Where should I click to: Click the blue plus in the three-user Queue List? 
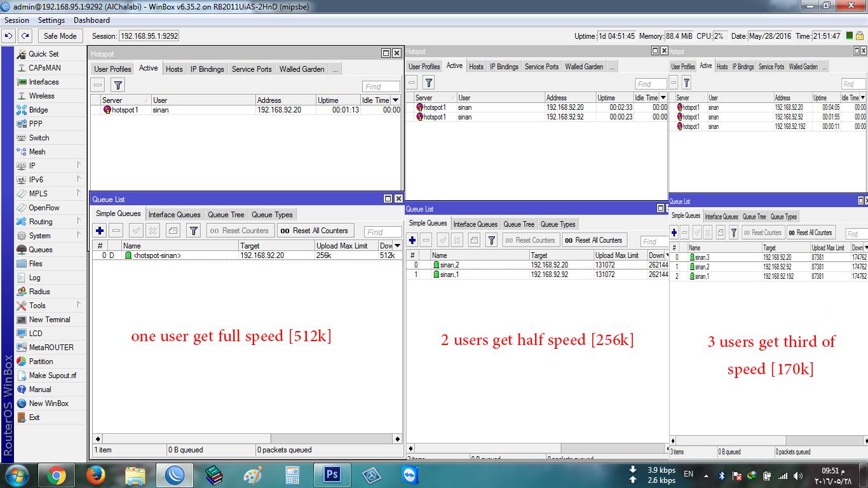coord(674,233)
